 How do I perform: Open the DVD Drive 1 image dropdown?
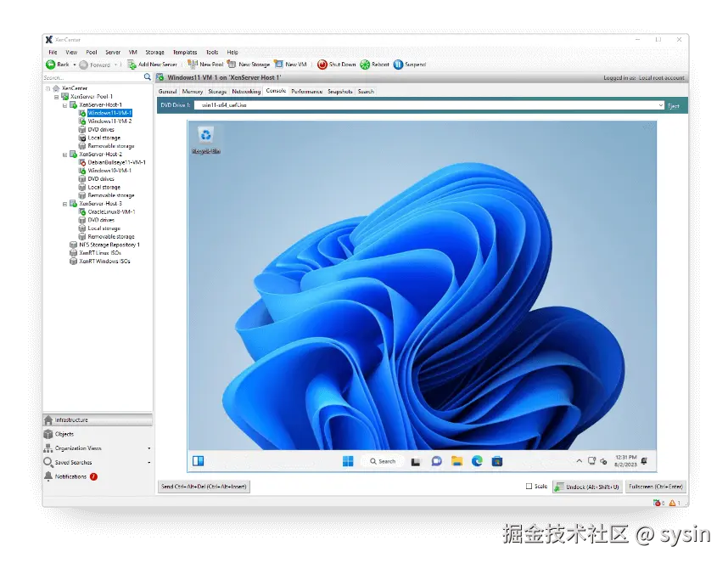click(661, 105)
